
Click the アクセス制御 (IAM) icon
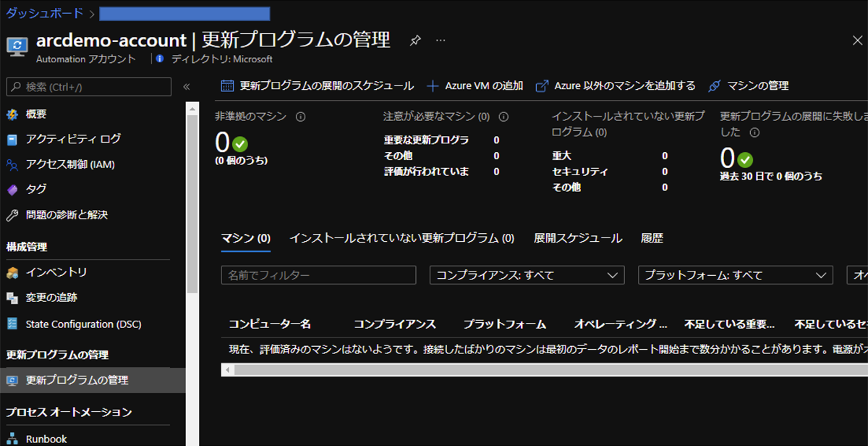(x=12, y=164)
